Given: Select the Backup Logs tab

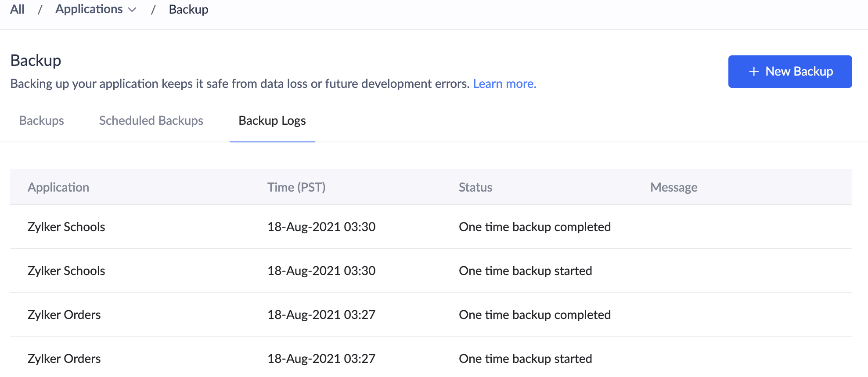Looking at the screenshot, I should 272,120.
